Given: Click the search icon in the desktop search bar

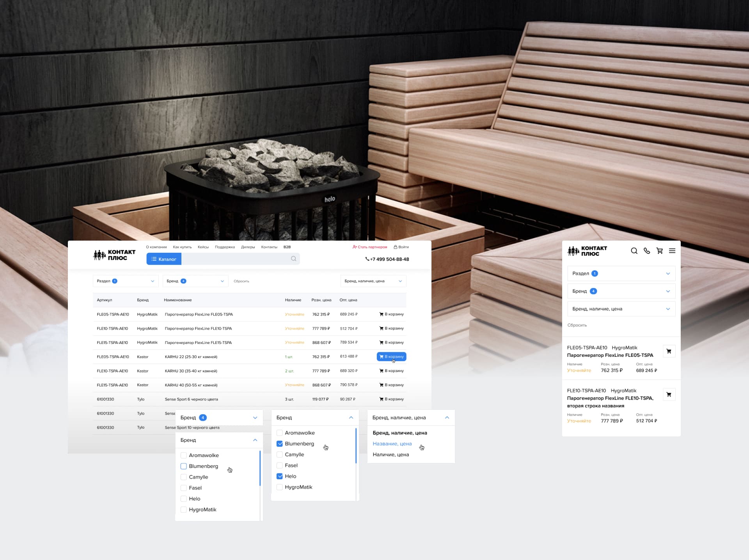Looking at the screenshot, I should pos(293,259).
